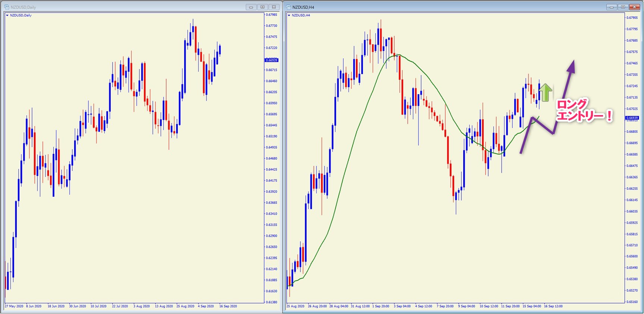Click time label 1 Sep 20:00 on H4 chart
This screenshot has width=644, height=314.
[381, 306]
